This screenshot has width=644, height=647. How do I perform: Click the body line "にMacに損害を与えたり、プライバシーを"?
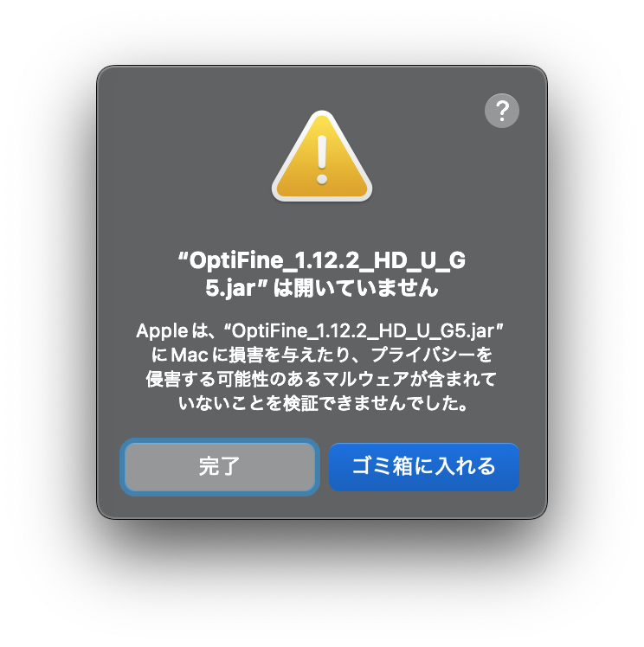coord(322,355)
